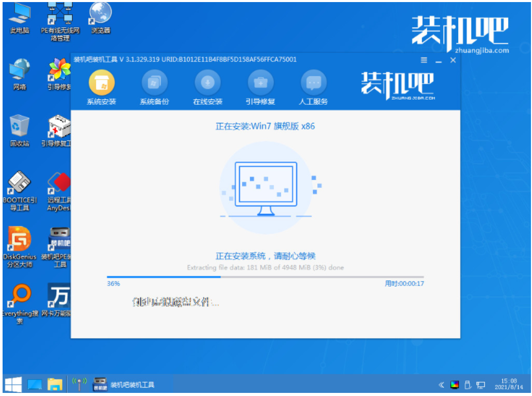The width and height of the screenshot is (532, 396).
Task: Select 装机吧装机工具 taskbar button
Action: click(124, 385)
